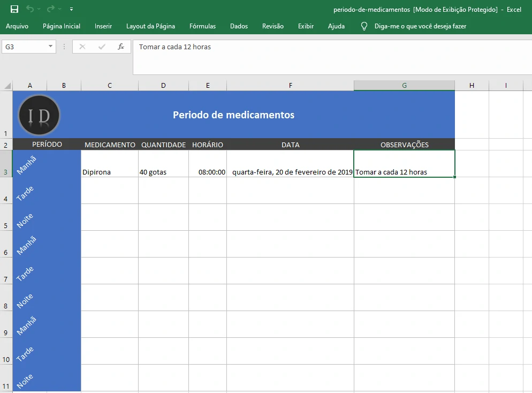The width and height of the screenshot is (532, 393).
Task: Switch to the Layout da Página tab
Action: 150,26
